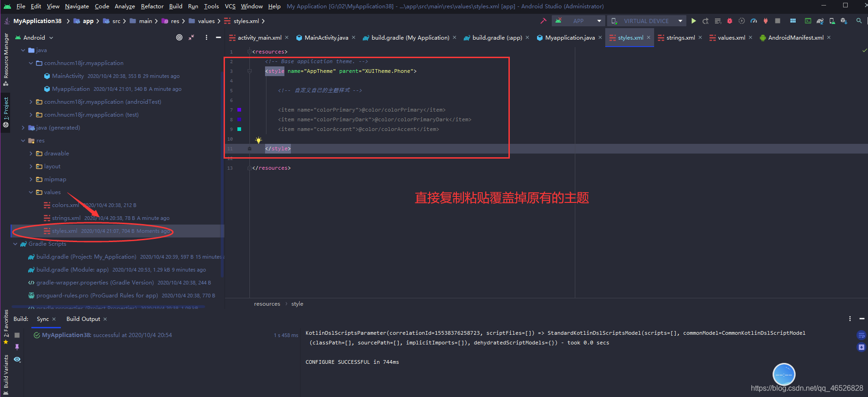Screen dimensions: 868x397
Task: Open the Project Structure grid icon
Action: point(793,21)
